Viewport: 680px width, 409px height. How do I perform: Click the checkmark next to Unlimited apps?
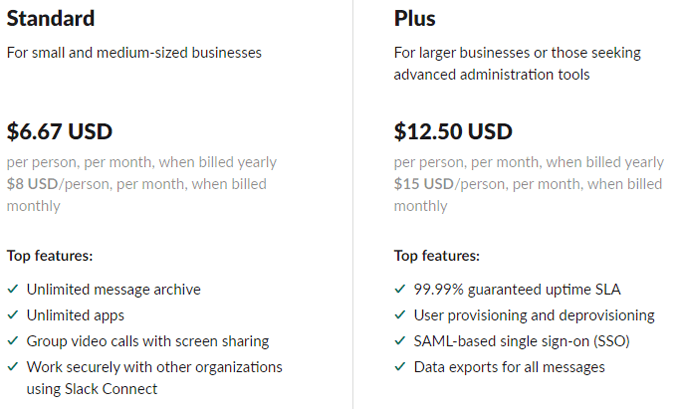click(x=12, y=316)
